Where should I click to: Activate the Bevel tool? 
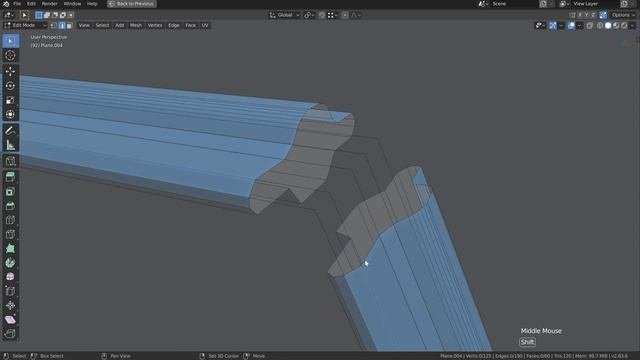pyautogui.click(x=10, y=206)
